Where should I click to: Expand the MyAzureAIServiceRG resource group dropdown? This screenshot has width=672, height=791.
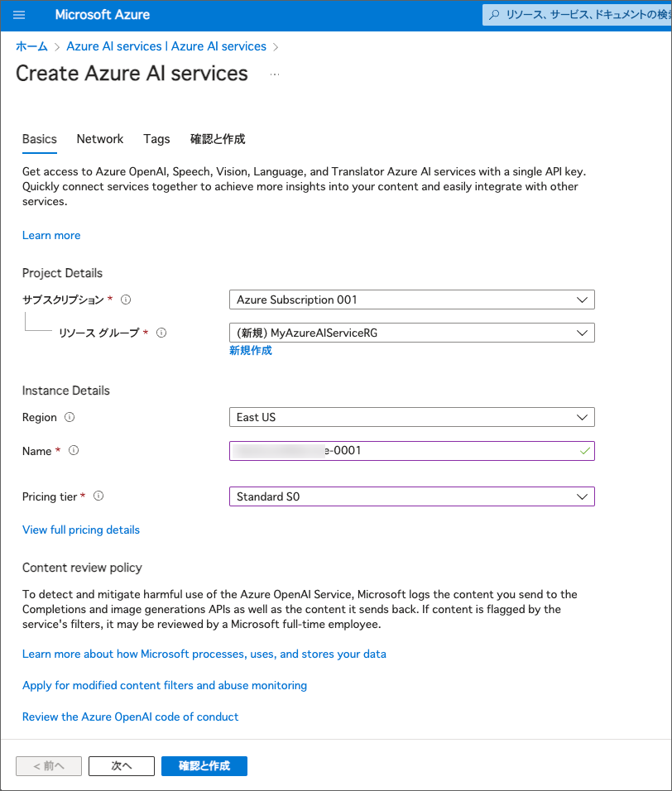coord(411,333)
